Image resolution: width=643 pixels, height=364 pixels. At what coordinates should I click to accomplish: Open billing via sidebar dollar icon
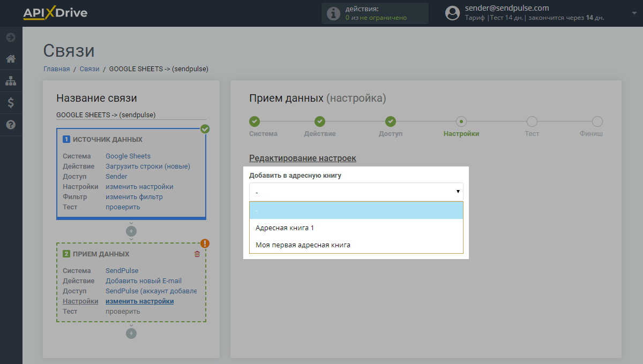click(11, 103)
